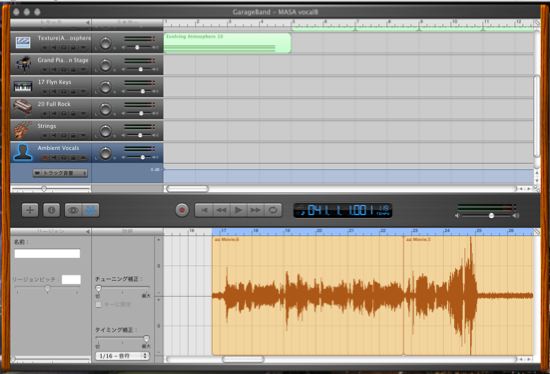
Task: Start playback with the play button
Action: (239, 210)
